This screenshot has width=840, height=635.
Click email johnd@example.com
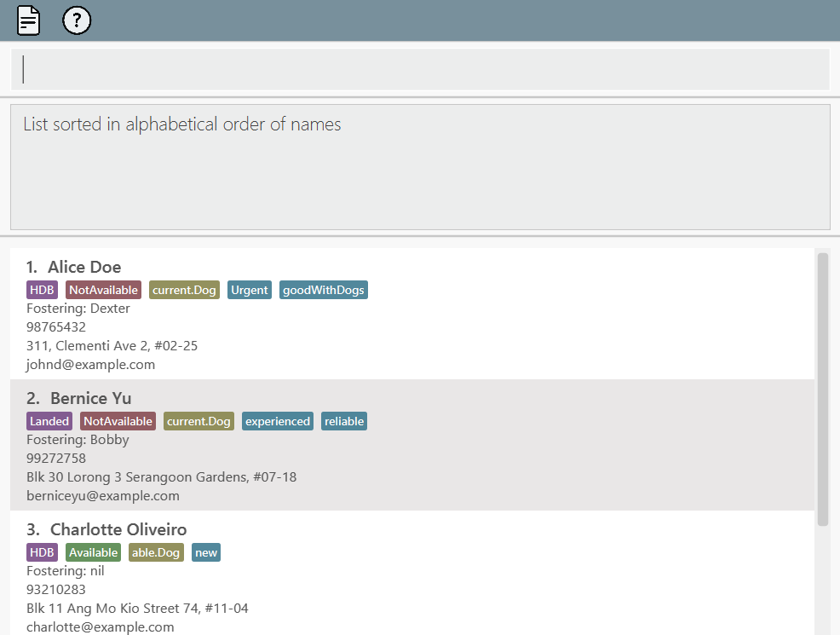[x=90, y=365]
